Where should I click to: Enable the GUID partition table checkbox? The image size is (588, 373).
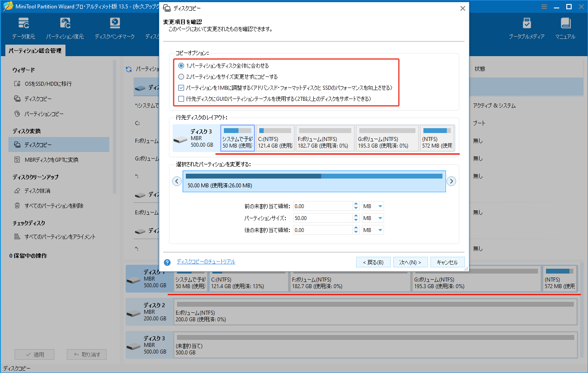181,99
